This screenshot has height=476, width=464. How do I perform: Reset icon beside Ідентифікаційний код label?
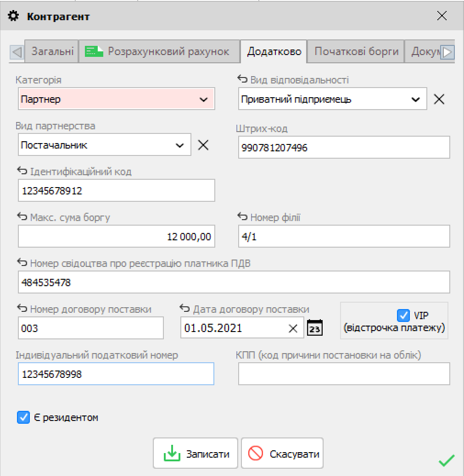tap(22, 172)
